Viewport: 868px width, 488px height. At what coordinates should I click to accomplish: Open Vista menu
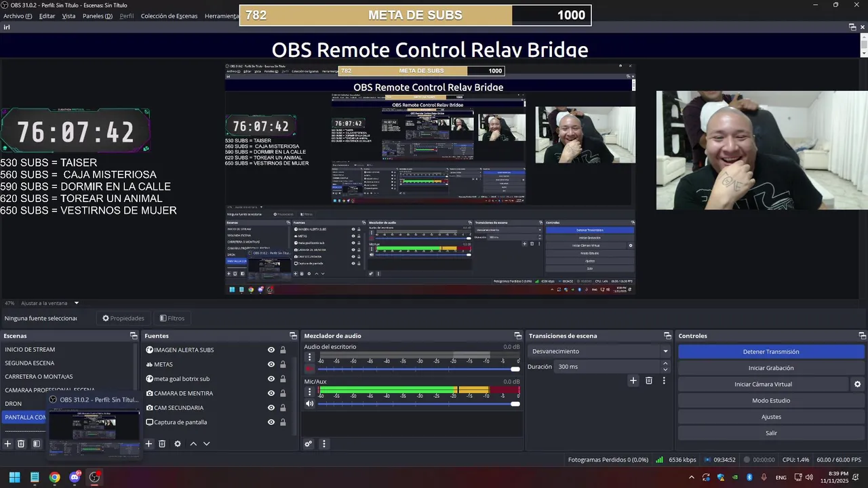(68, 16)
